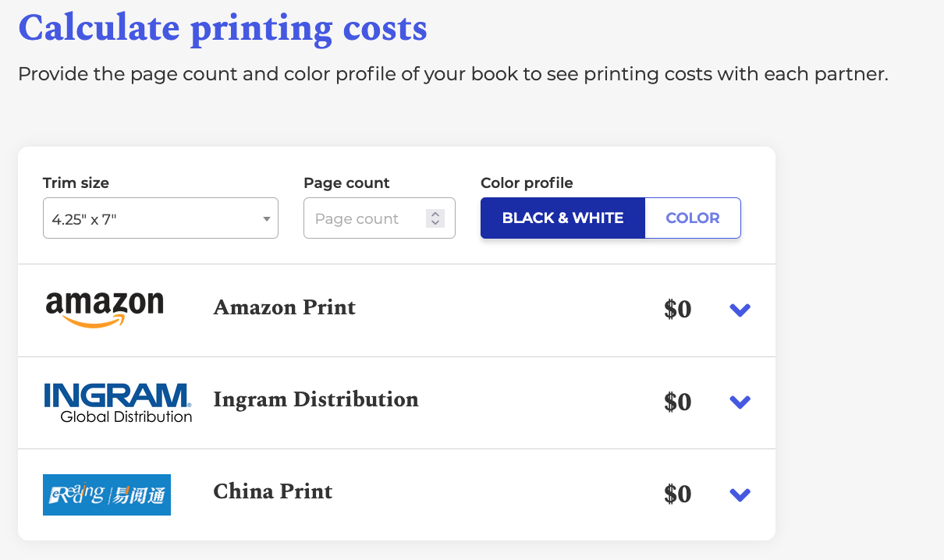Click the $0 price for Ingram Distribution
Screen dimensions: 944x560
point(677,402)
